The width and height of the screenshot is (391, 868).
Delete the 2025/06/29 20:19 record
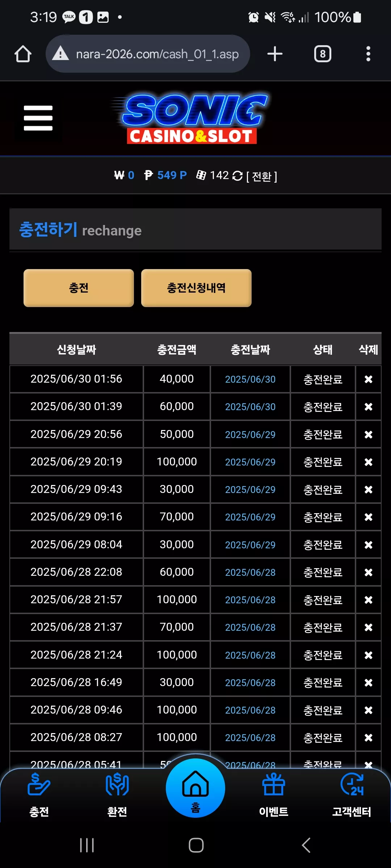pyautogui.click(x=368, y=462)
